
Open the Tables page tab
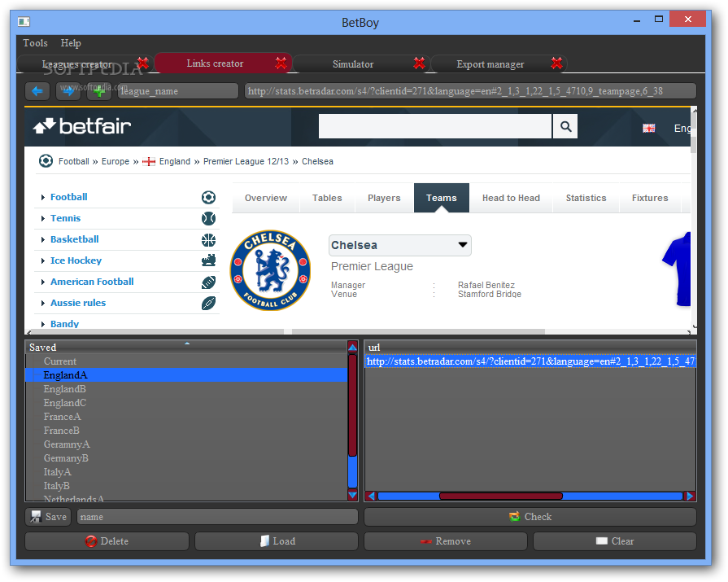(327, 198)
